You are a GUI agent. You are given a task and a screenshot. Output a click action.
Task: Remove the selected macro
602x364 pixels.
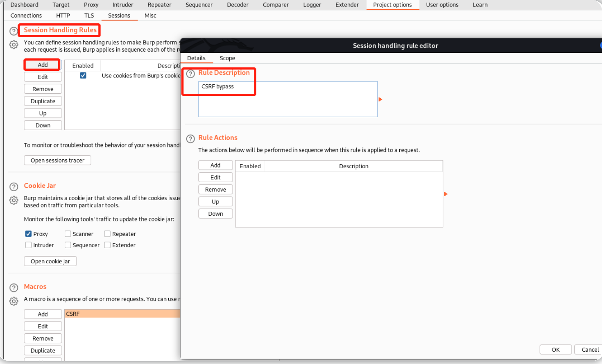tap(43, 339)
